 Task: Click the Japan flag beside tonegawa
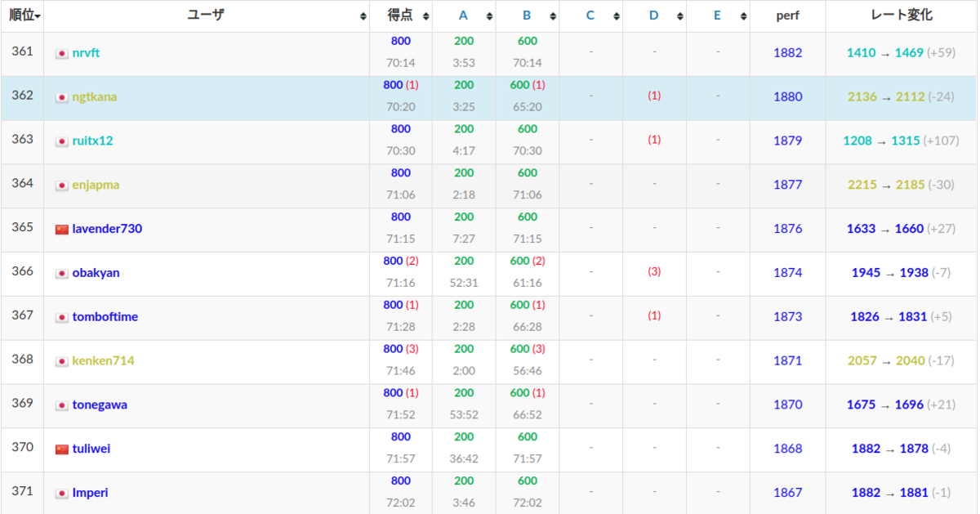click(x=61, y=406)
